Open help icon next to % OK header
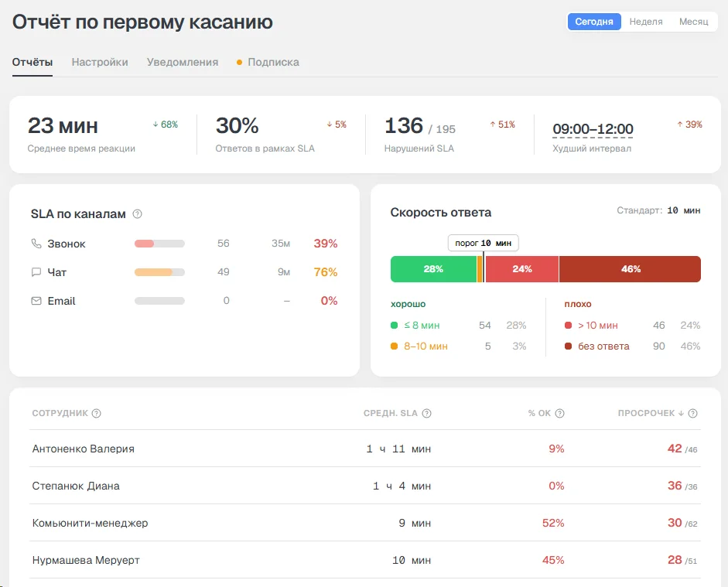The height and width of the screenshot is (587, 728). click(x=560, y=413)
